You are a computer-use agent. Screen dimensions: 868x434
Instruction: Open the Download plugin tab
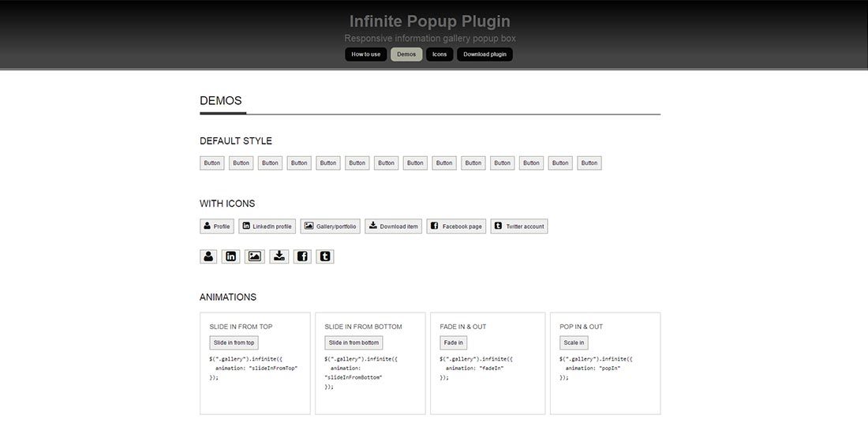[x=485, y=54]
